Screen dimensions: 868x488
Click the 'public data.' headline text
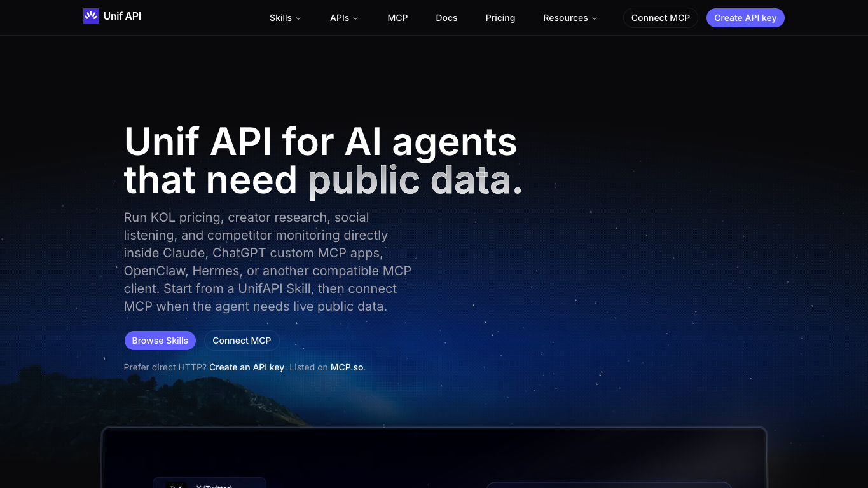pos(415,180)
